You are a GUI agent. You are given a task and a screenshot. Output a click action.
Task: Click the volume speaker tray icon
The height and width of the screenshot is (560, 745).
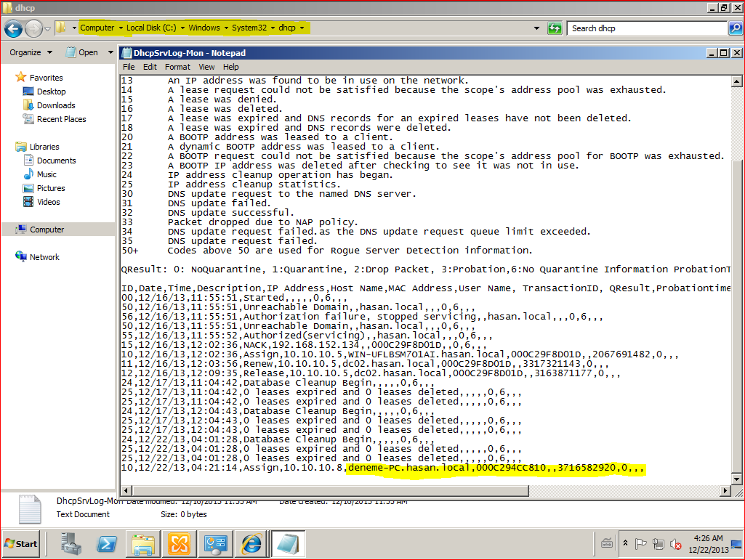675,543
